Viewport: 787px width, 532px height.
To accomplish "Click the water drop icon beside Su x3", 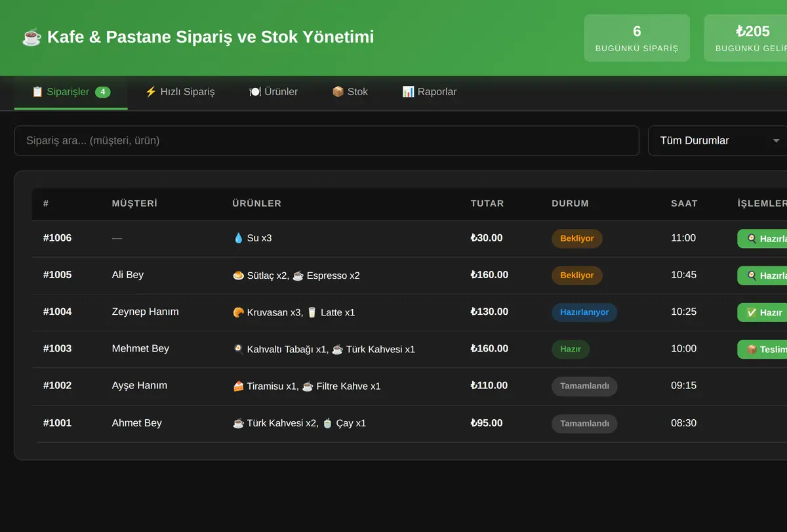I will [238, 238].
